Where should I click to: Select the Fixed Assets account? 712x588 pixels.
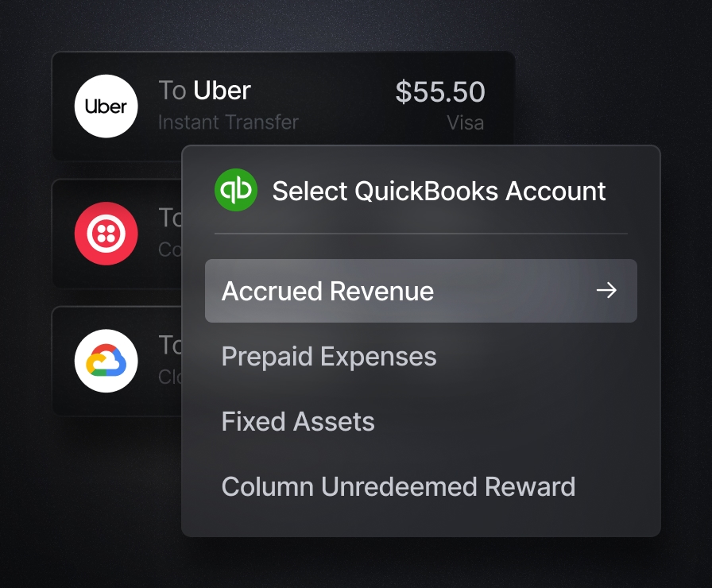click(x=298, y=421)
